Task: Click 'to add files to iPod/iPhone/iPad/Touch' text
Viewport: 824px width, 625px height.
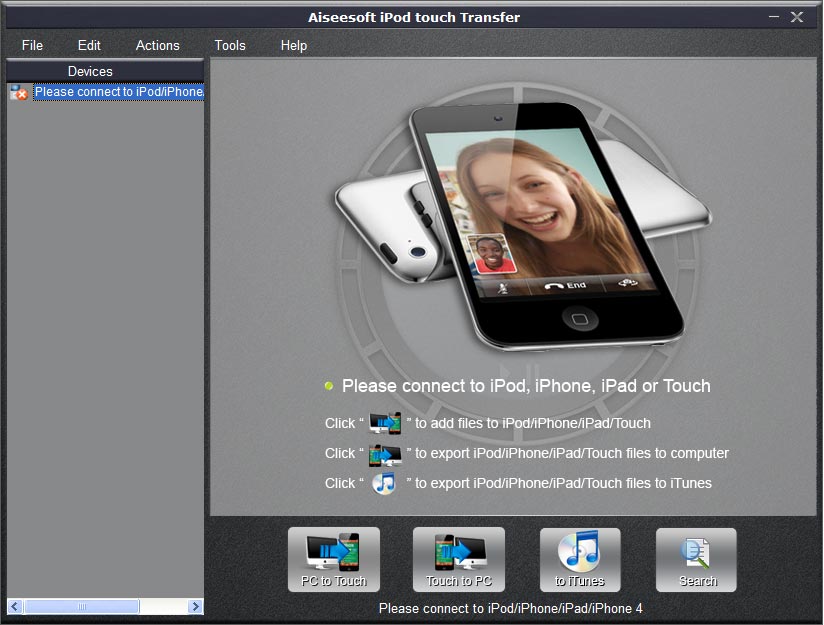Action: click(533, 423)
